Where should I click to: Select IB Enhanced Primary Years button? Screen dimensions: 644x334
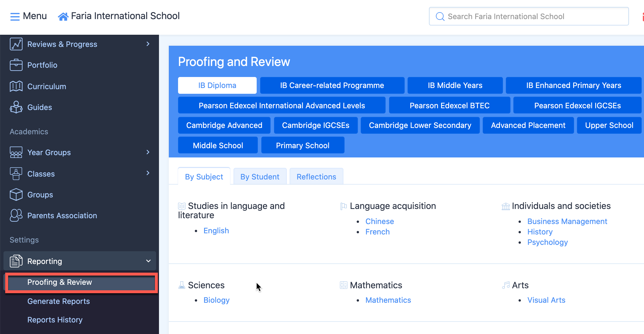tap(573, 85)
